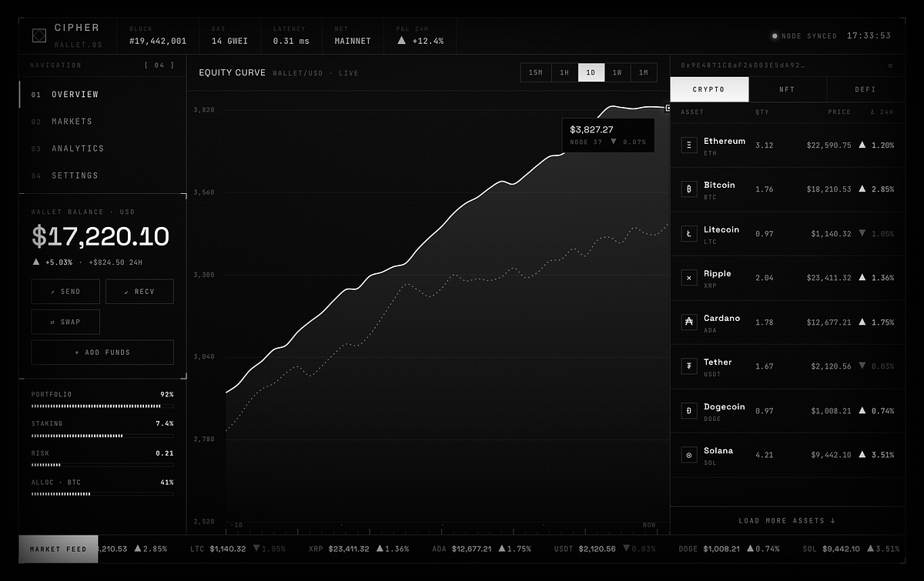Click the Portfolio progress bar
The image size is (924, 581).
pos(102,406)
